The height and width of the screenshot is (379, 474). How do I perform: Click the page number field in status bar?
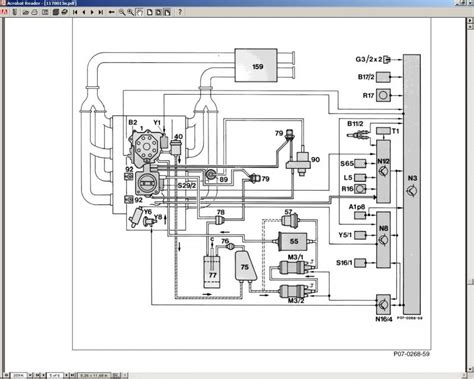pyautogui.click(x=55, y=375)
